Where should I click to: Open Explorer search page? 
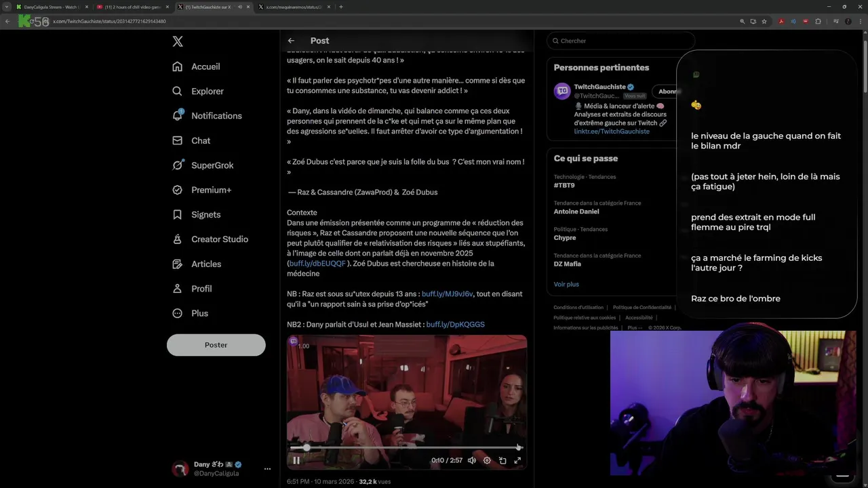pos(197,91)
